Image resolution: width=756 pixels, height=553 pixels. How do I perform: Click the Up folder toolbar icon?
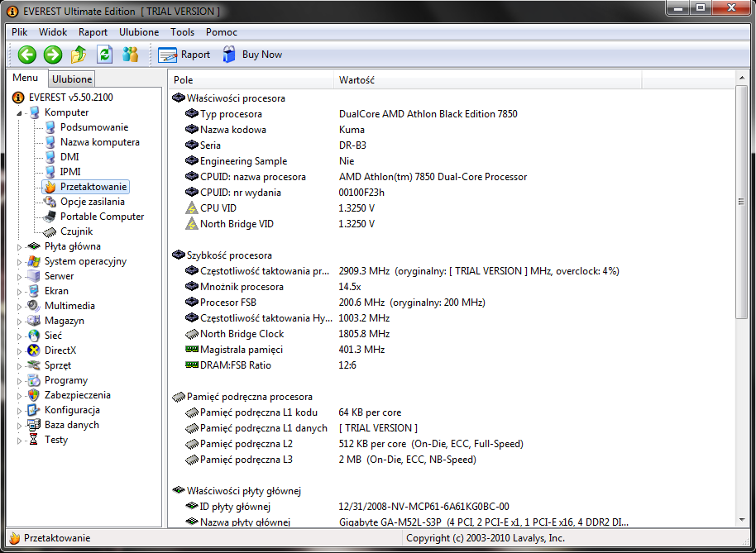tap(79, 55)
